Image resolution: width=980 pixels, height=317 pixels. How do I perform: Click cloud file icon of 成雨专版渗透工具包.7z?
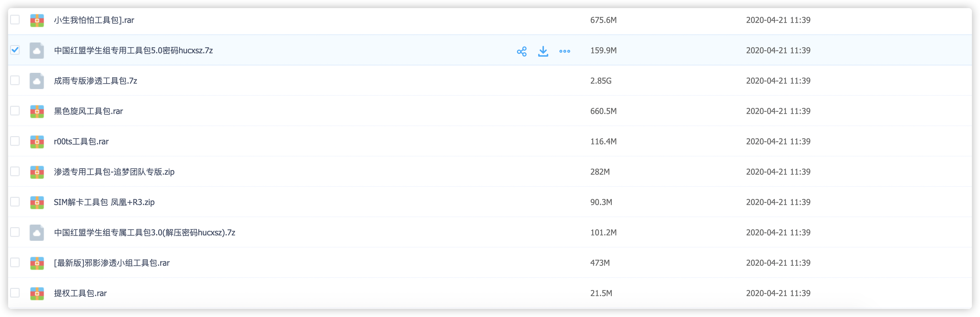click(37, 81)
